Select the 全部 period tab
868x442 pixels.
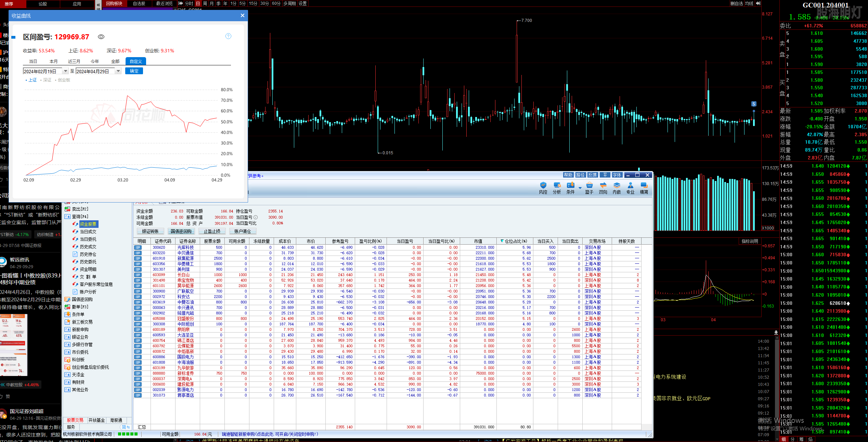(115, 61)
